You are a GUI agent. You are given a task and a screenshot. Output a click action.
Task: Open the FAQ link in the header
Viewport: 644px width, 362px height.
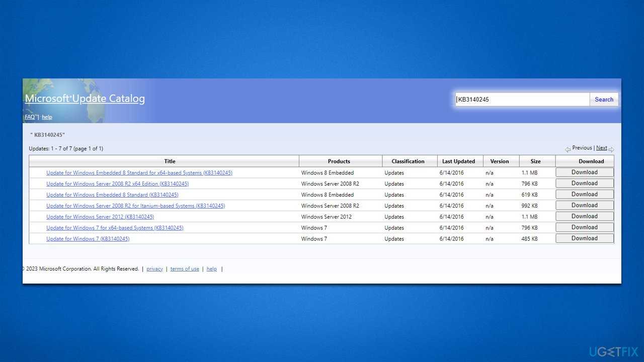tap(30, 117)
